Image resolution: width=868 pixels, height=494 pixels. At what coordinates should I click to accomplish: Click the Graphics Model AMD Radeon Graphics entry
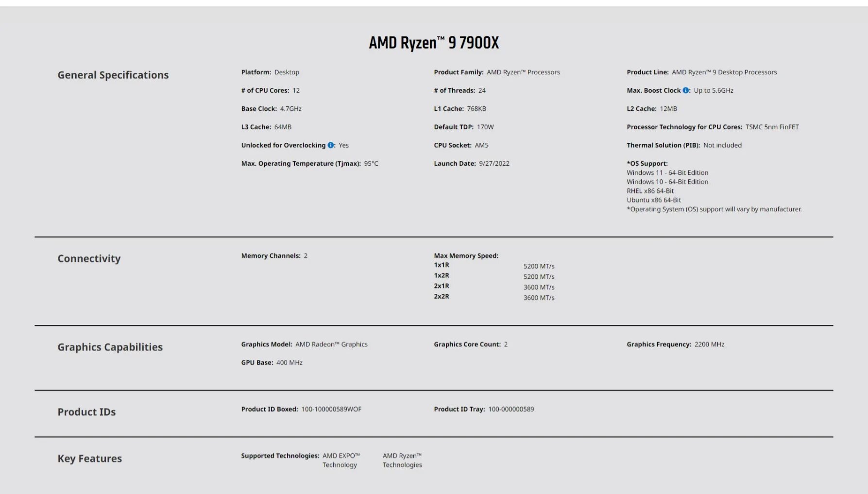click(305, 344)
